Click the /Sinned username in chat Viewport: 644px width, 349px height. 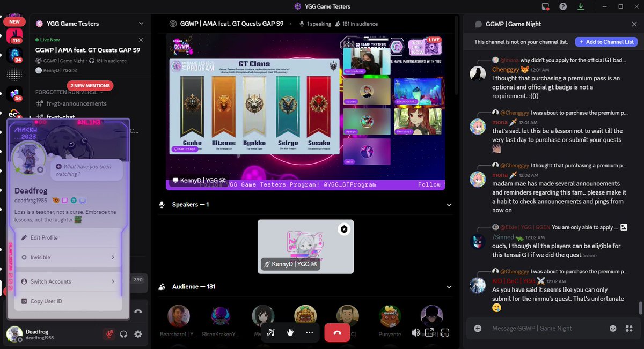(504, 237)
